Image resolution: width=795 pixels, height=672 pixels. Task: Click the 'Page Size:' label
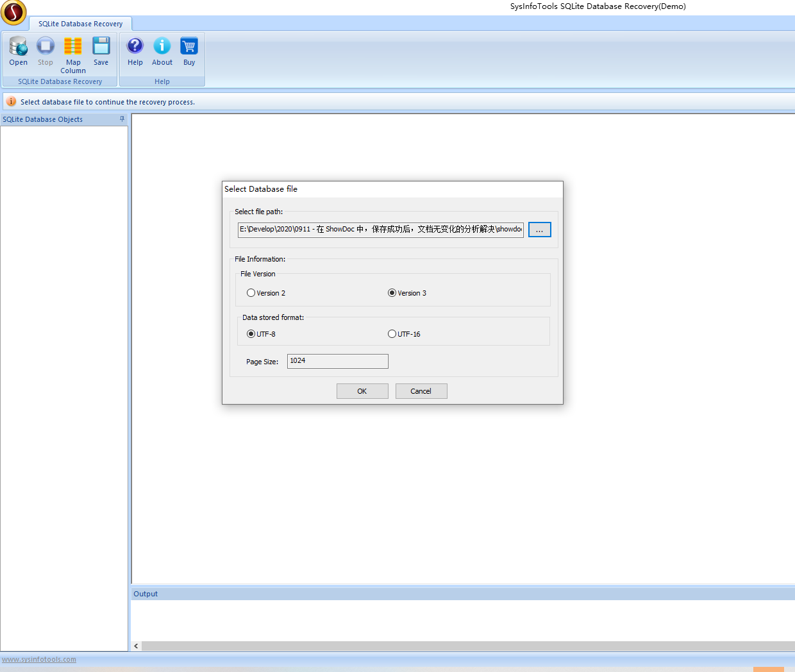click(x=262, y=362)
